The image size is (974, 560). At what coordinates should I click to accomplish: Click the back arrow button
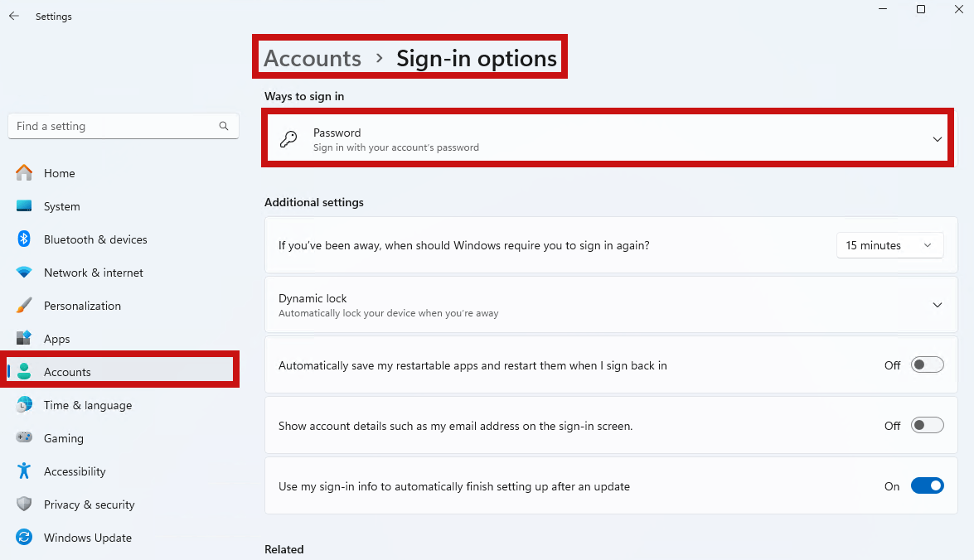13,16
